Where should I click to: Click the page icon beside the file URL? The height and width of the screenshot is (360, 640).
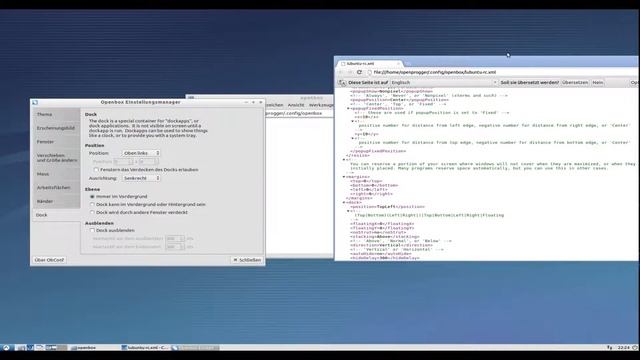point(369,72)
